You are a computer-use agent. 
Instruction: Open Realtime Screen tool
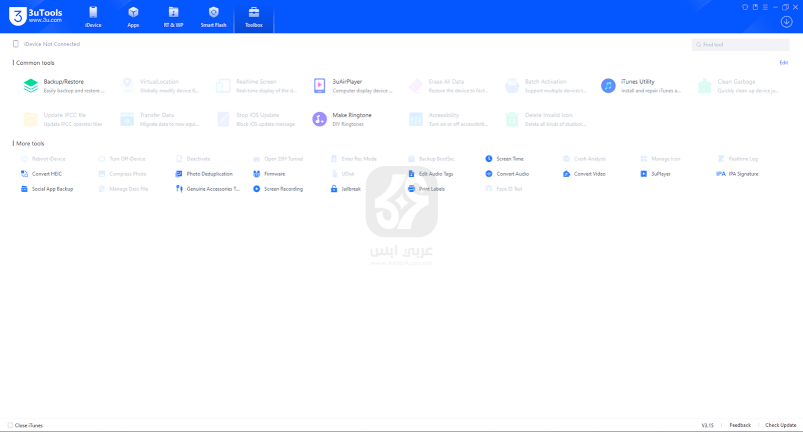click(x=256, y=85)
